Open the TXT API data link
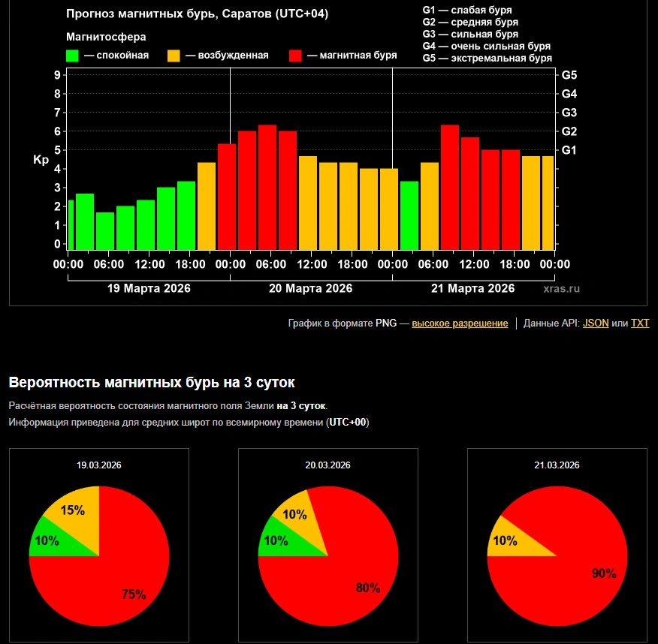This screenshot has height=644, width=658. pos(639,324)
